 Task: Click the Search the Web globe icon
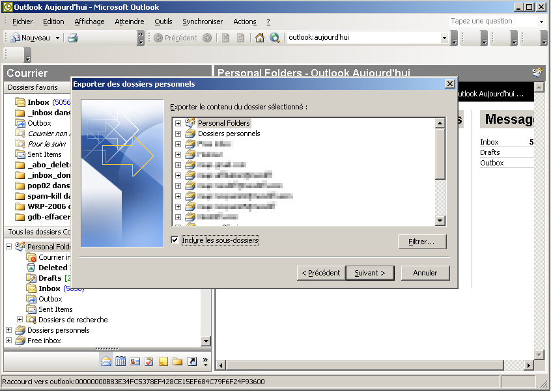click(x=274, y=38)
